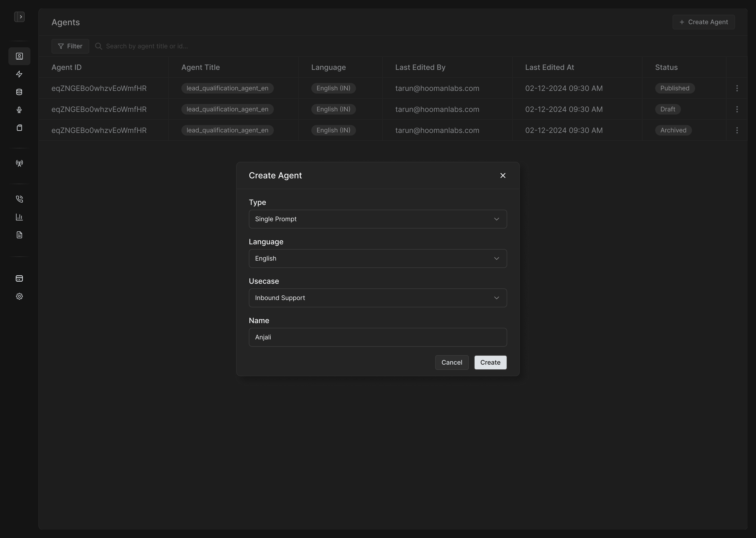Click the credit card billing icon
The width and height of the screenshot is (756, 538).
(19, 278)
